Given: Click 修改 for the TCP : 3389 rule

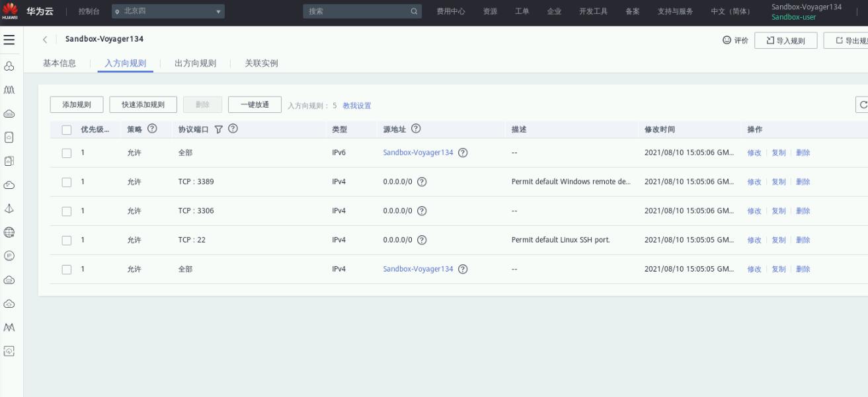Looking at the screenshot, I should (754, 182).
